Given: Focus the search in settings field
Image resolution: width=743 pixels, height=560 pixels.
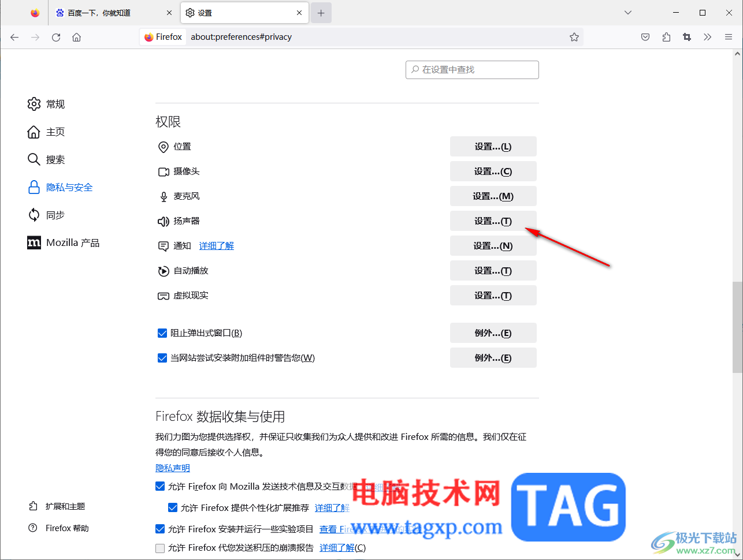Looking at the screenshot, I should pos(472,70).
